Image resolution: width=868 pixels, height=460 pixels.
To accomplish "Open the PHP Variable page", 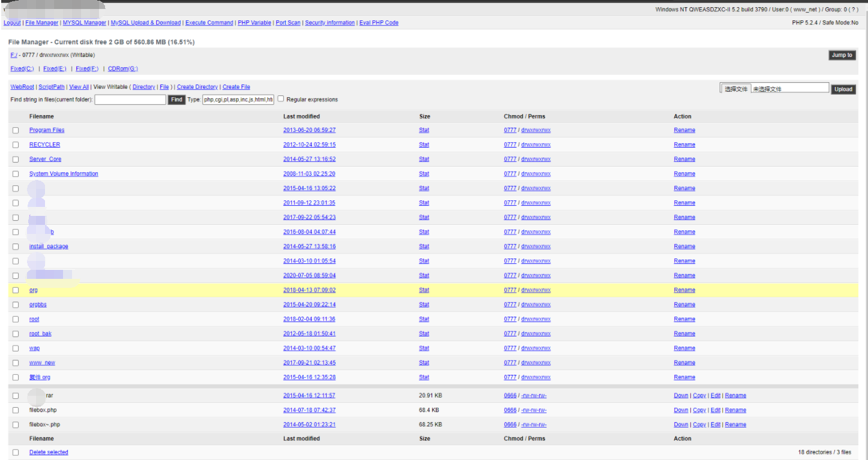I will tap(255, 23).
